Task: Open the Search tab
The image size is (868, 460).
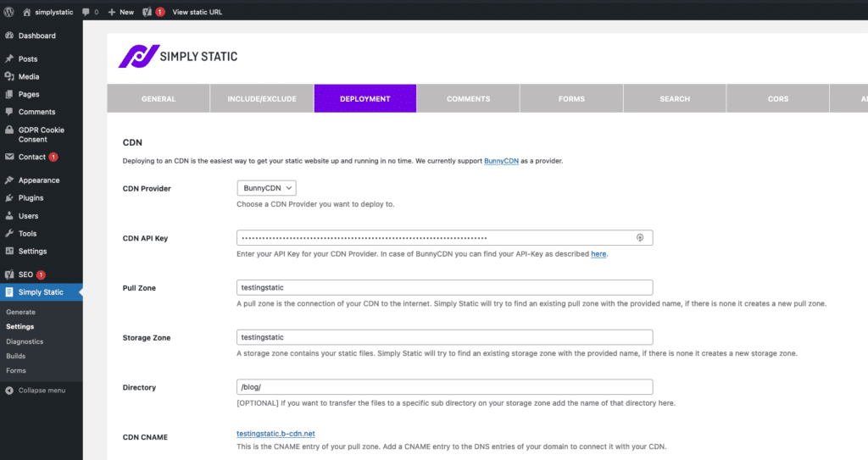Action: [x=675, y=98]
